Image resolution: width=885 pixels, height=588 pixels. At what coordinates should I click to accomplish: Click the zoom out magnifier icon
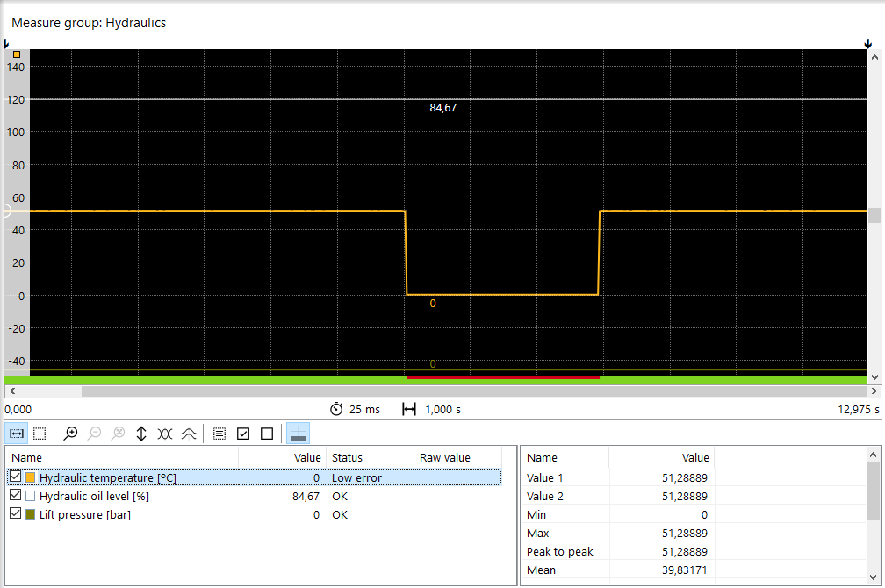(95, 434)
